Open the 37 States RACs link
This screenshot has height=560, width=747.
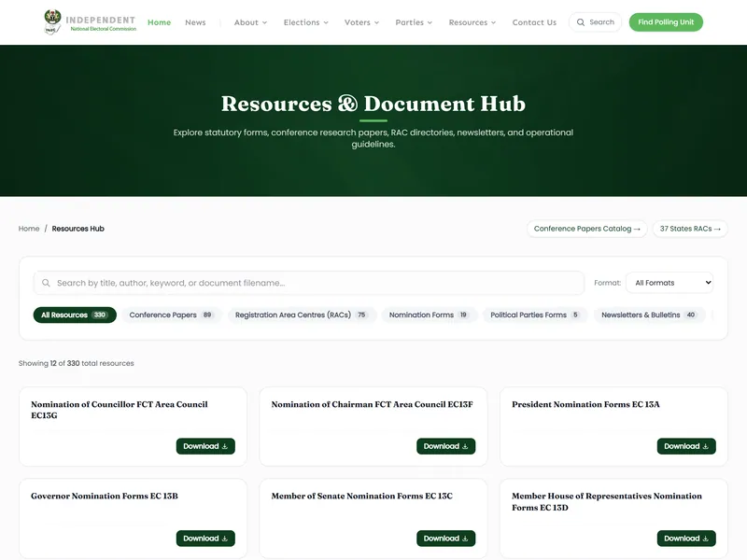690,229
